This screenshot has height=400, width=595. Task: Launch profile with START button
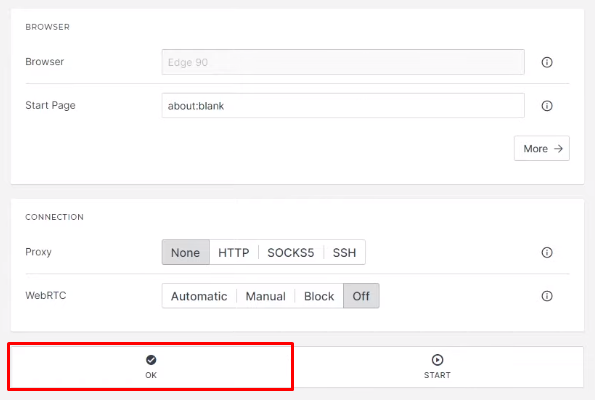437,367
